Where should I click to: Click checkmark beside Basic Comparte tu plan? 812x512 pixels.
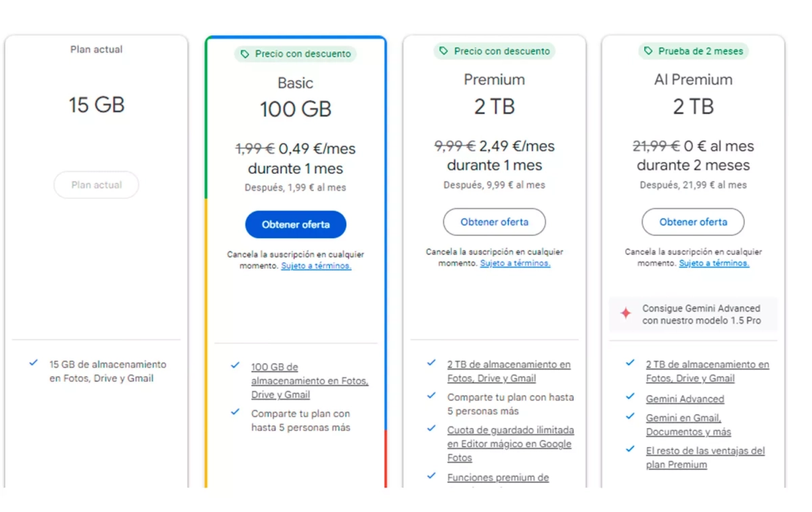point(235,412)
